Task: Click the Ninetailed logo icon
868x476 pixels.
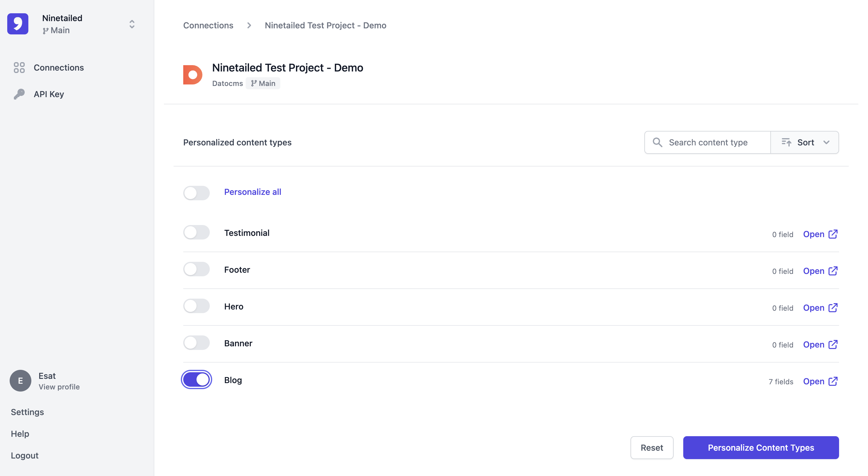Action: pos(18,24)
